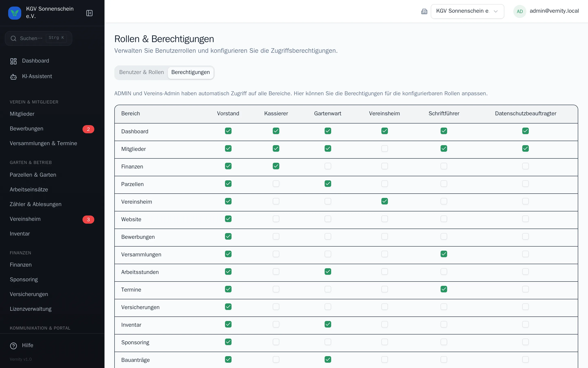Viewport: 588px width, 368px height.
Task: Click the Gartenwart column header
Action: (x=327, y=114)
